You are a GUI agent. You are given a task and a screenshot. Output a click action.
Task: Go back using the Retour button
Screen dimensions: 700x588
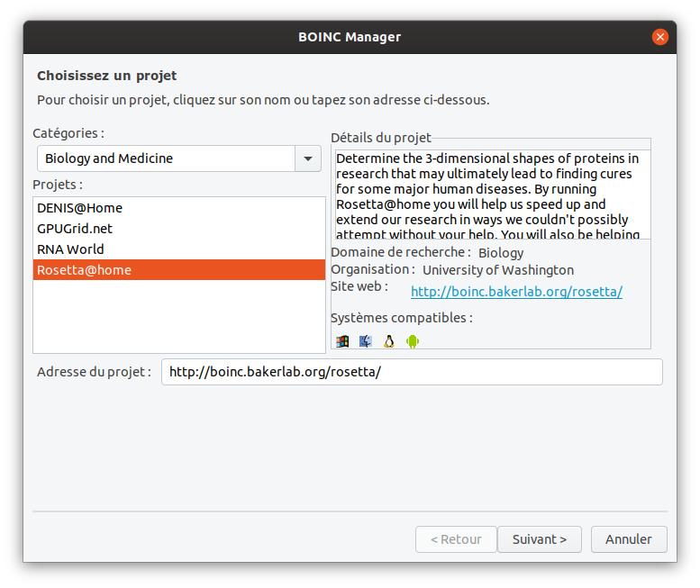(x=456, y=539)
